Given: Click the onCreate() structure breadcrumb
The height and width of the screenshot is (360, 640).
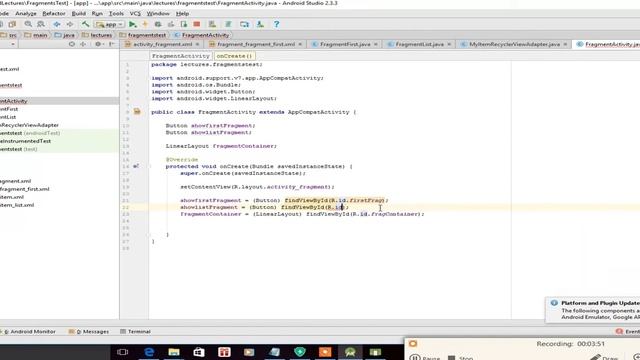Looking at the screenshot, I should click(x=234, y=56).
